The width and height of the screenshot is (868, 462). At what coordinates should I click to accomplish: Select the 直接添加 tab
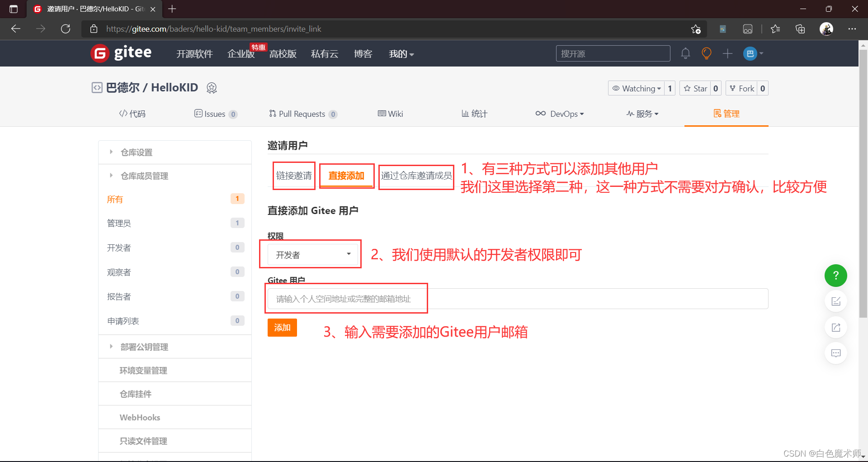346,176
